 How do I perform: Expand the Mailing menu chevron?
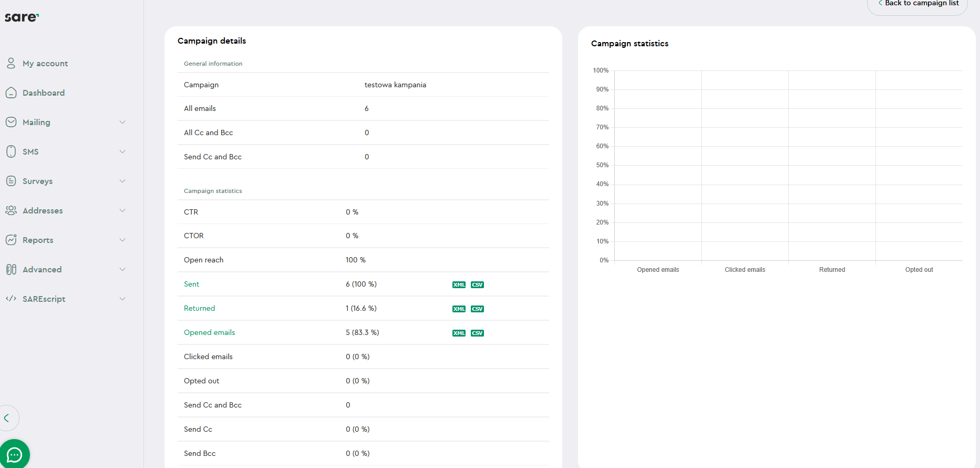point(122,122)
